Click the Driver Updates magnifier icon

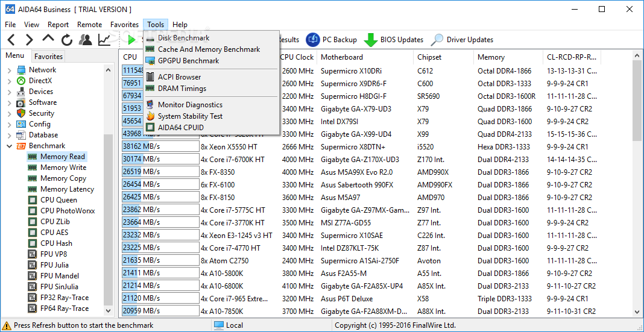437,40
